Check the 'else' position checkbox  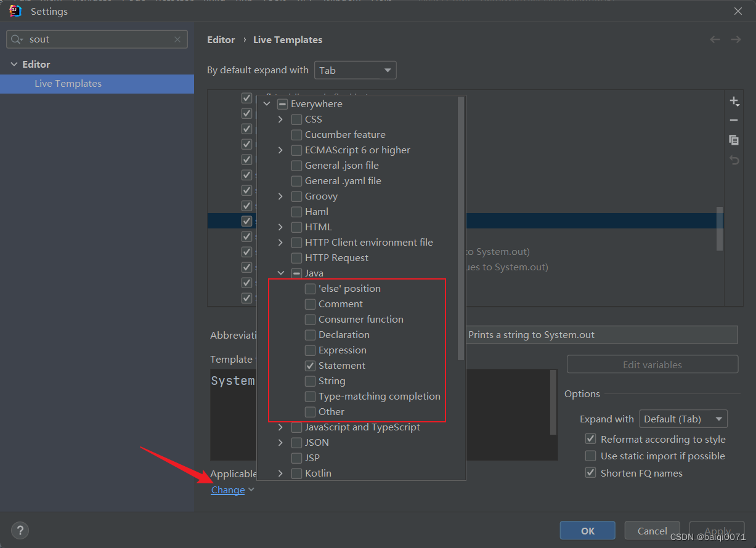[310, 289]
